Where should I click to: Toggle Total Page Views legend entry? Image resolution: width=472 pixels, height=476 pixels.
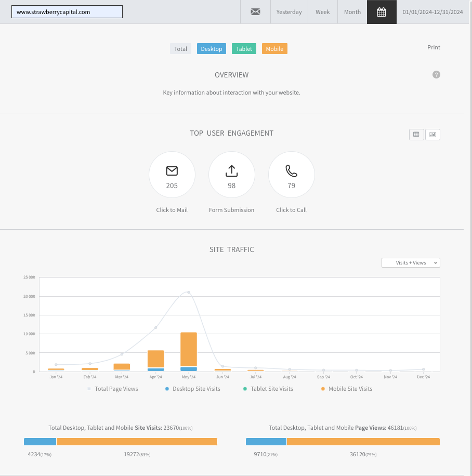113,389
